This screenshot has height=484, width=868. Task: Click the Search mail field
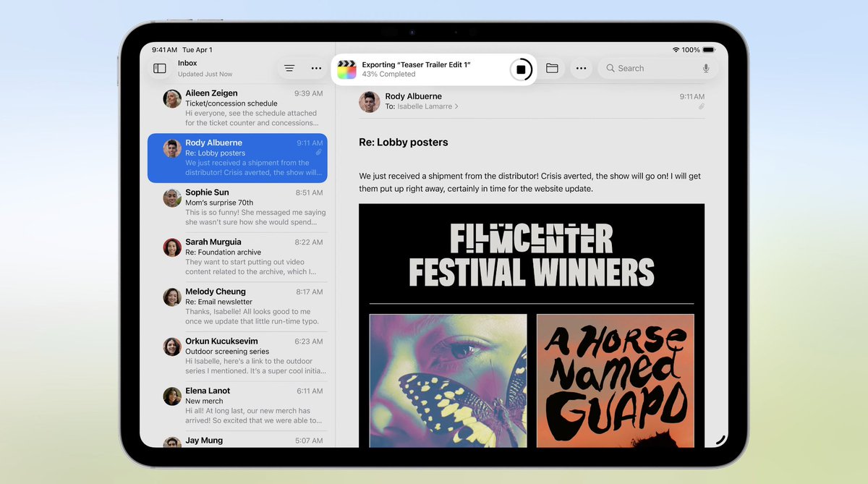(x=658, y=68)
